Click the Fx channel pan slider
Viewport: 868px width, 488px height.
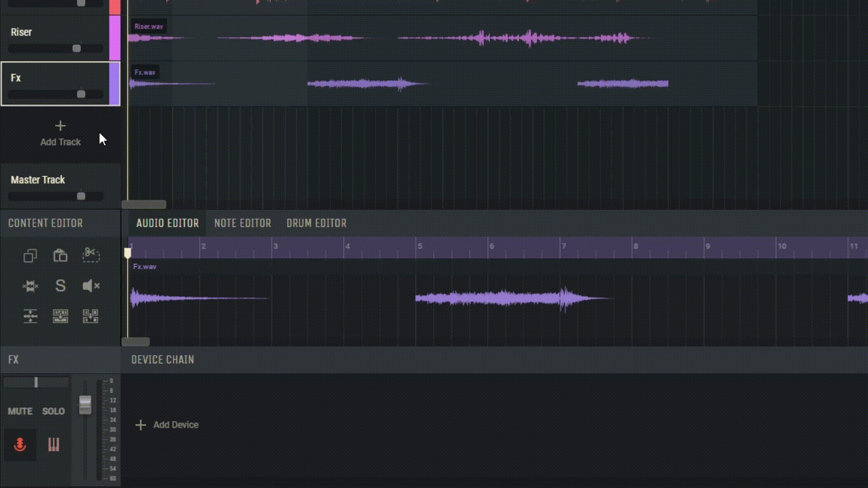(36, 383)
